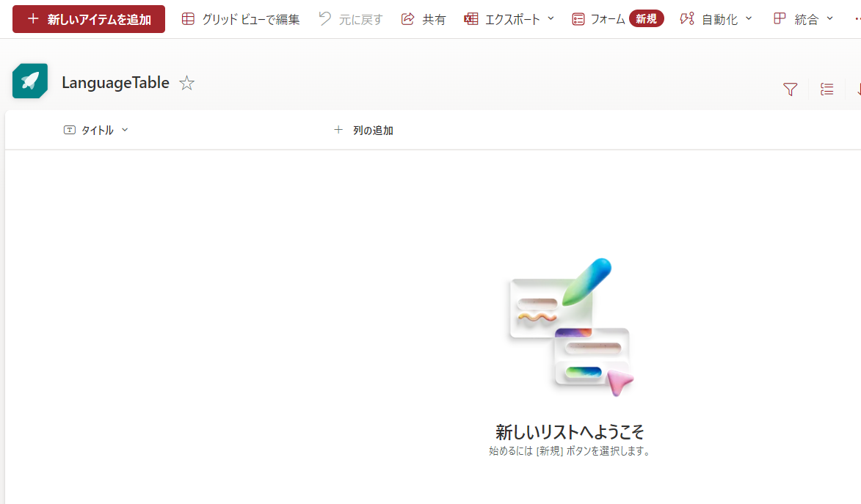Click the 自動化 flow icon
Viewport: 861px width, 504px height.
point(687,18)
